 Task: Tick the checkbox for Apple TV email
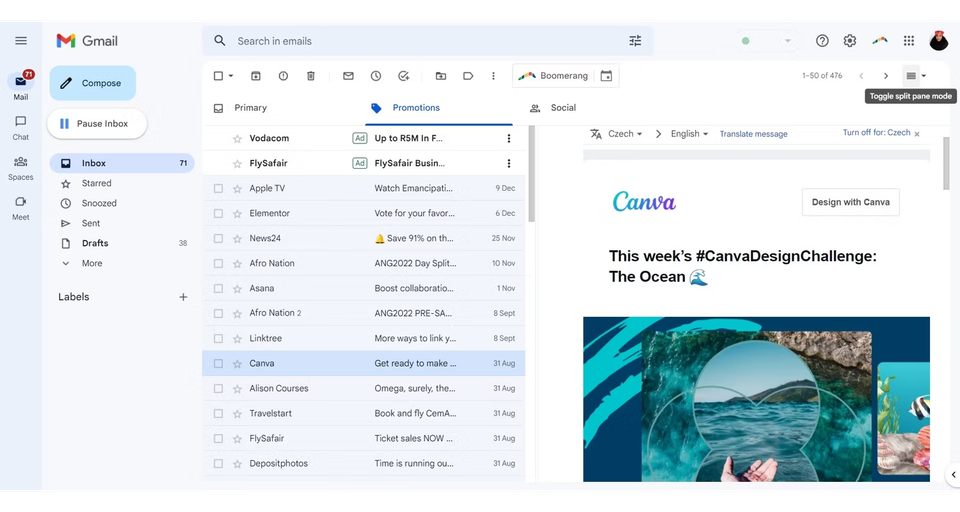pyautogui.click(x=218, y=189)
